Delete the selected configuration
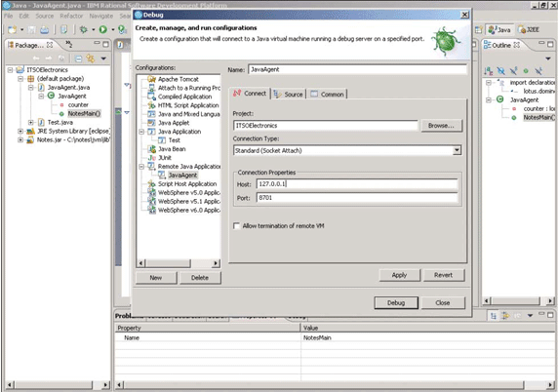 [200, 278]
